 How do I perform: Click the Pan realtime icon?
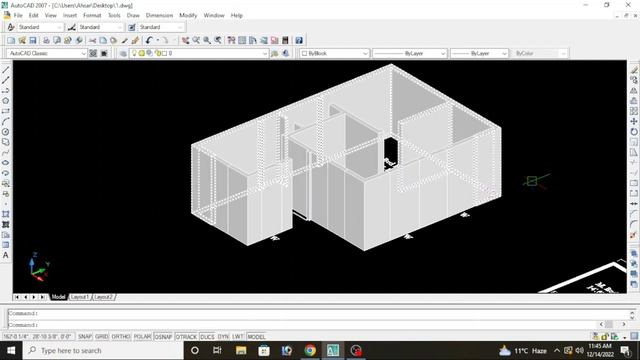[x=185, y=40]
